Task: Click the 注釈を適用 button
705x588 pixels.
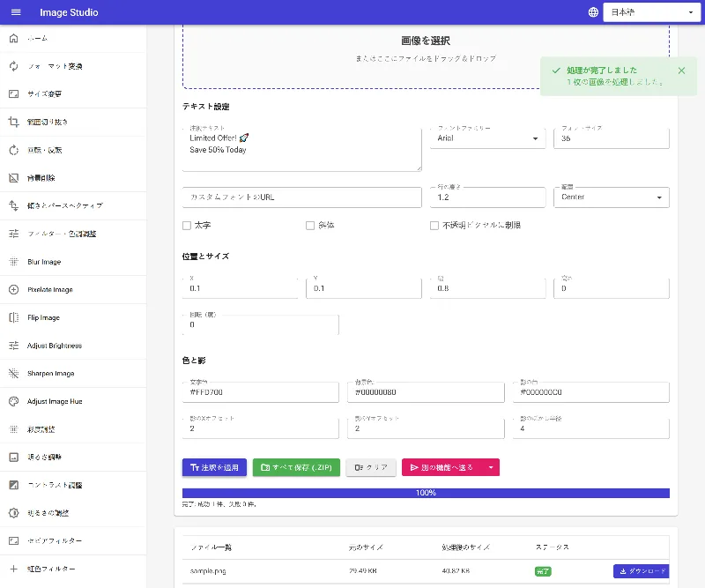Action: 214,467
